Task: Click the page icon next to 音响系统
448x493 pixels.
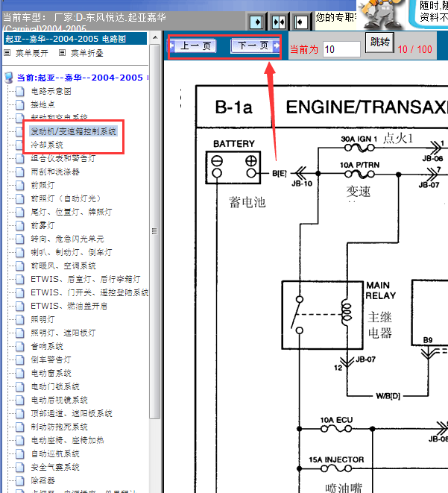Action: 20,347
